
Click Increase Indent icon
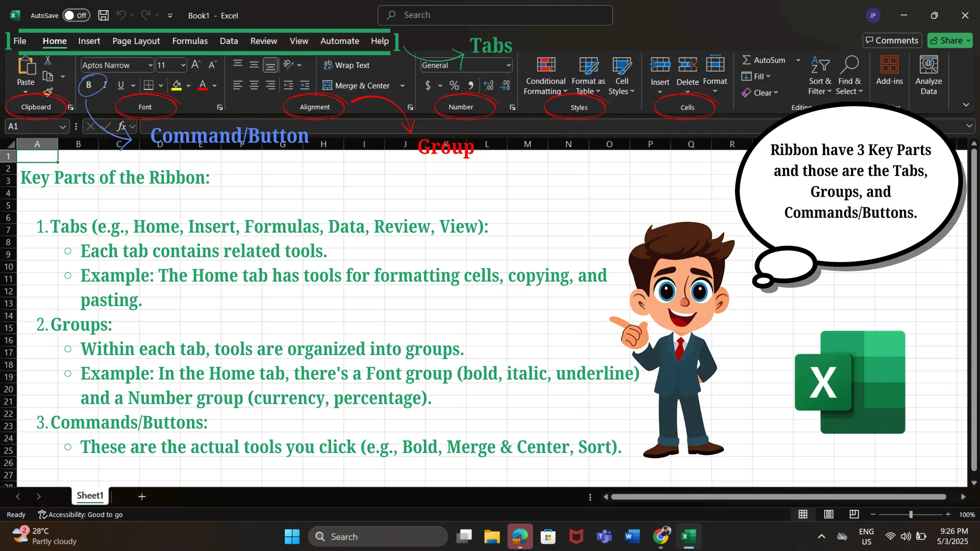(305, 85)
